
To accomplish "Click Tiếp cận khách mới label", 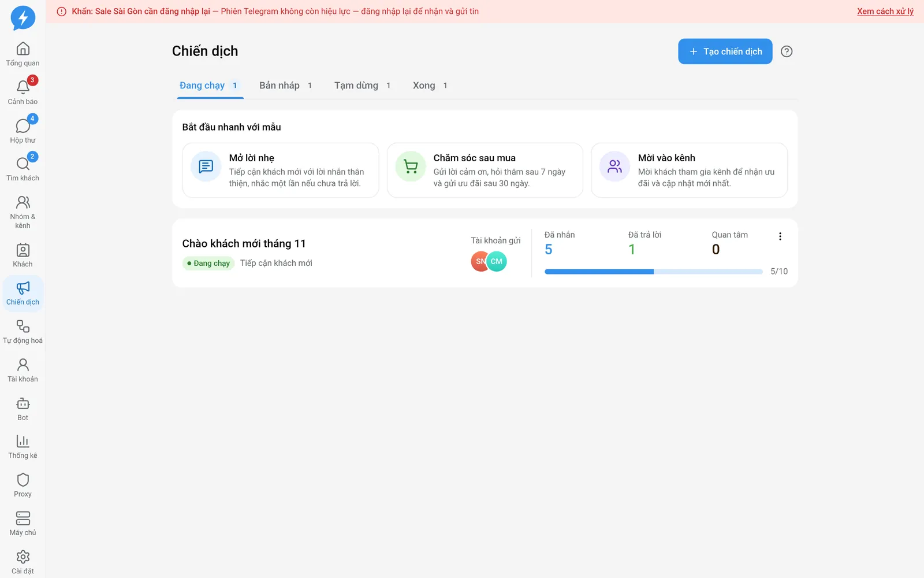I will (x=276, y=263).
